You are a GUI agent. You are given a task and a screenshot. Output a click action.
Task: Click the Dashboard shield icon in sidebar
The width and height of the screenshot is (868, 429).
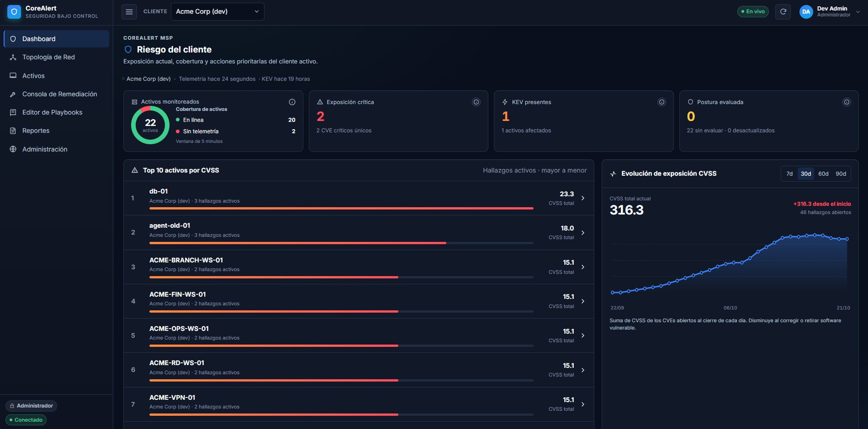point(13,39)
